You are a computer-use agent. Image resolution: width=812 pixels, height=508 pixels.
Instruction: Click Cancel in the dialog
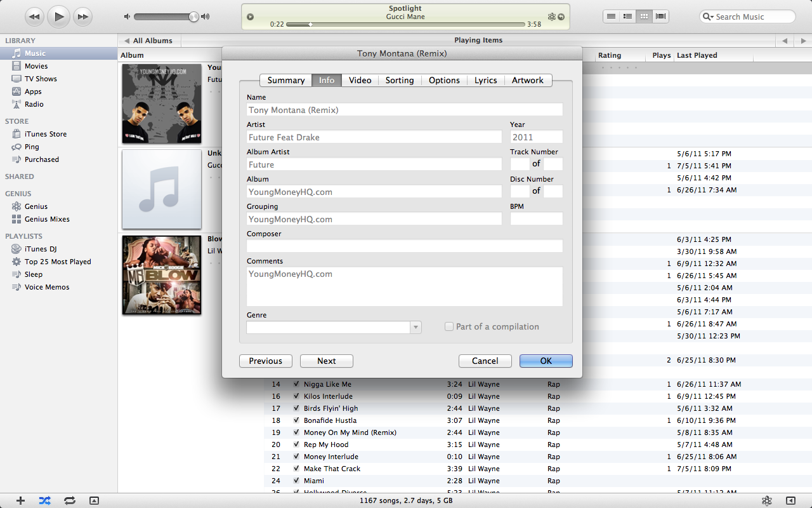coord(485,361)
